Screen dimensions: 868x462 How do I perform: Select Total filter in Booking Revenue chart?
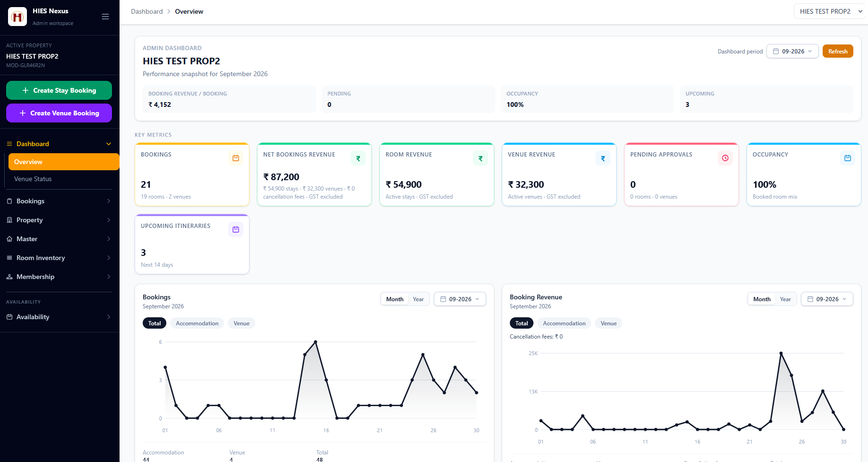(x=522, y=323)
